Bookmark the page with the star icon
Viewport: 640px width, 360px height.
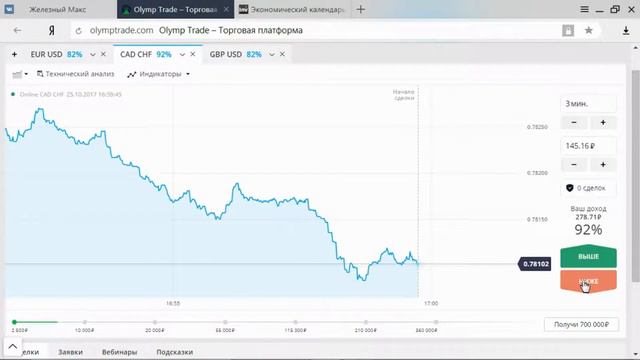click(x=589, y=30)
